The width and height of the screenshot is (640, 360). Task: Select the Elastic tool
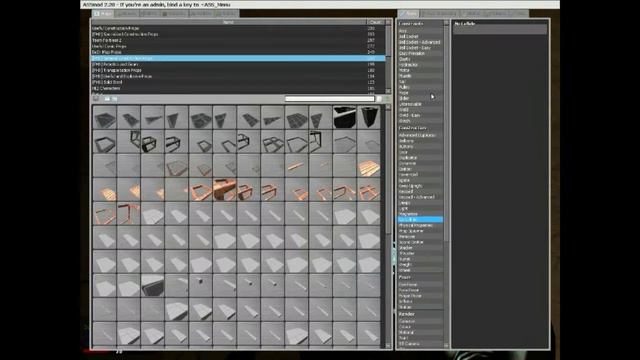click(420, 59)
